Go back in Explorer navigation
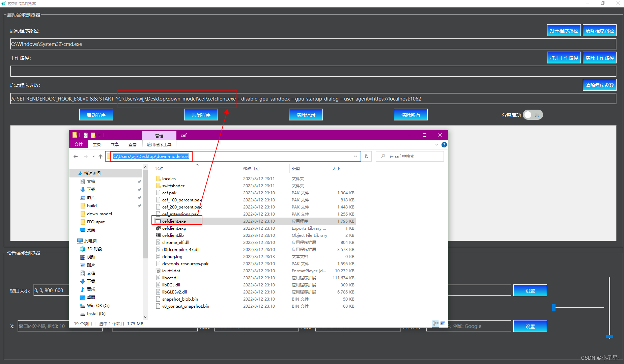624x364 pixels. (76, 156)
